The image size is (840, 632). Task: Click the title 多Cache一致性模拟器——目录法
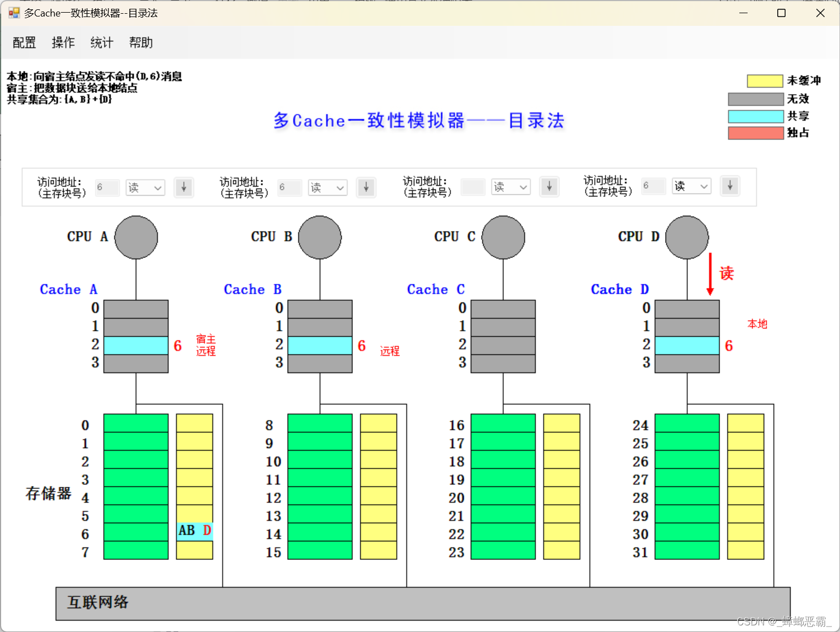point(419,120)
